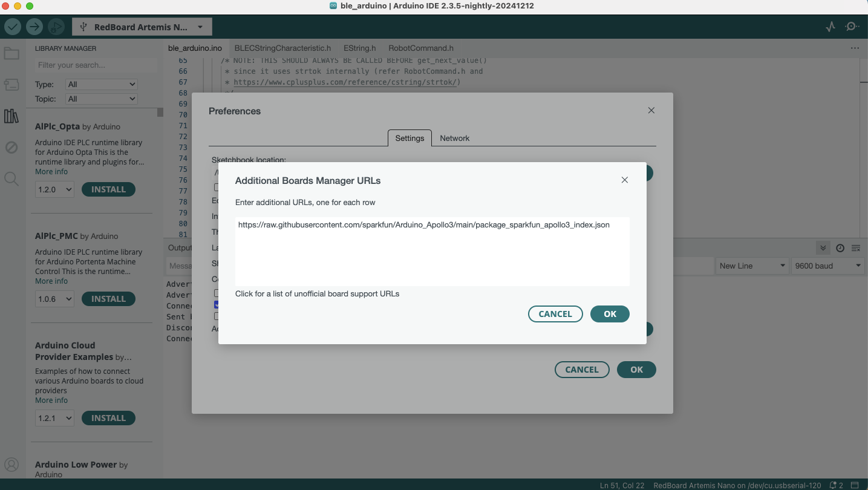Open More info link for AlPlc_Opta
Image resolution: width=868 pixels, height=490 pixels.
click(51, 172)
